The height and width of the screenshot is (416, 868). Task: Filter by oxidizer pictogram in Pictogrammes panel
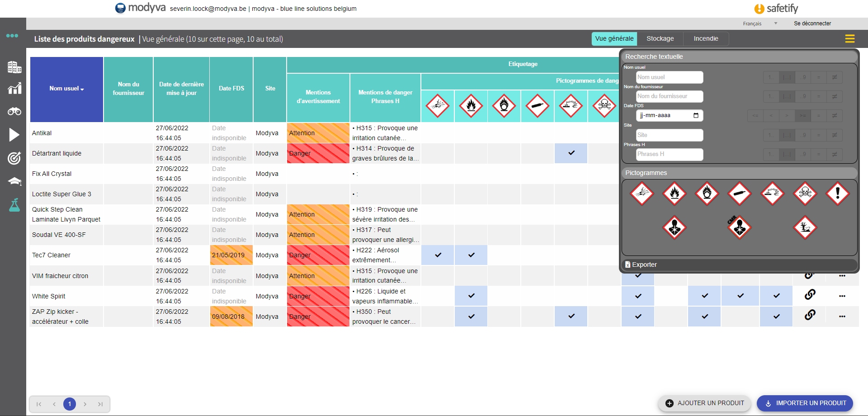click(x=707, y=194)
